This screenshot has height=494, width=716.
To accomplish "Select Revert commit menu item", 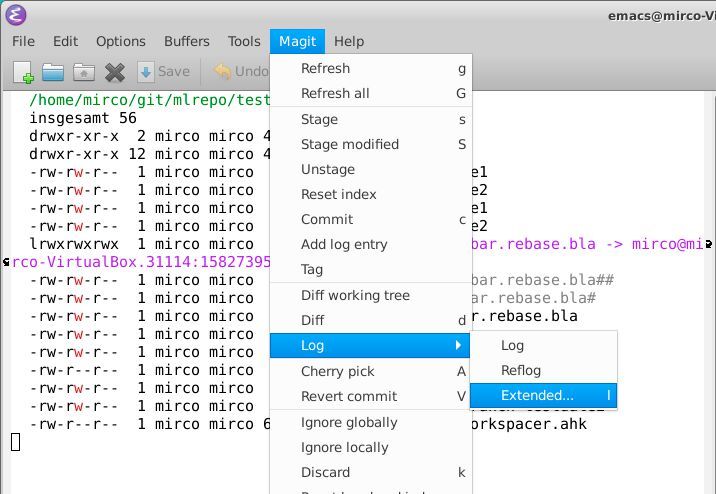I will (371, 396).
